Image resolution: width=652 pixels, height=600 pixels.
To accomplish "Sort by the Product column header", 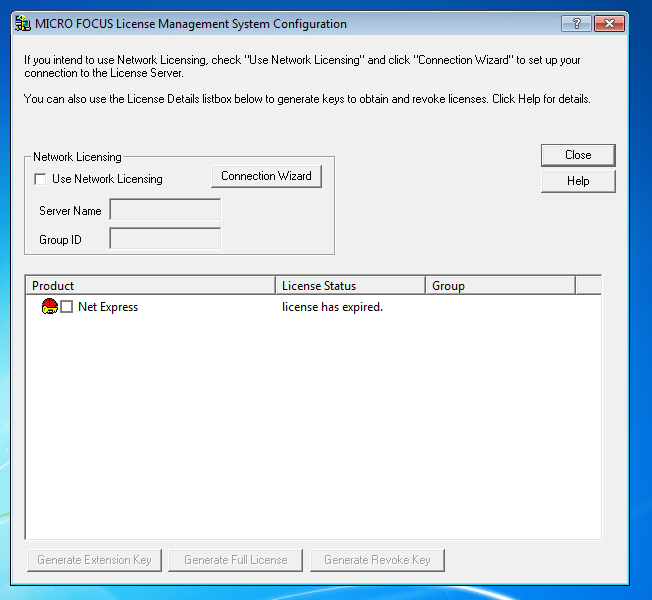I will (x=150, y=286).
